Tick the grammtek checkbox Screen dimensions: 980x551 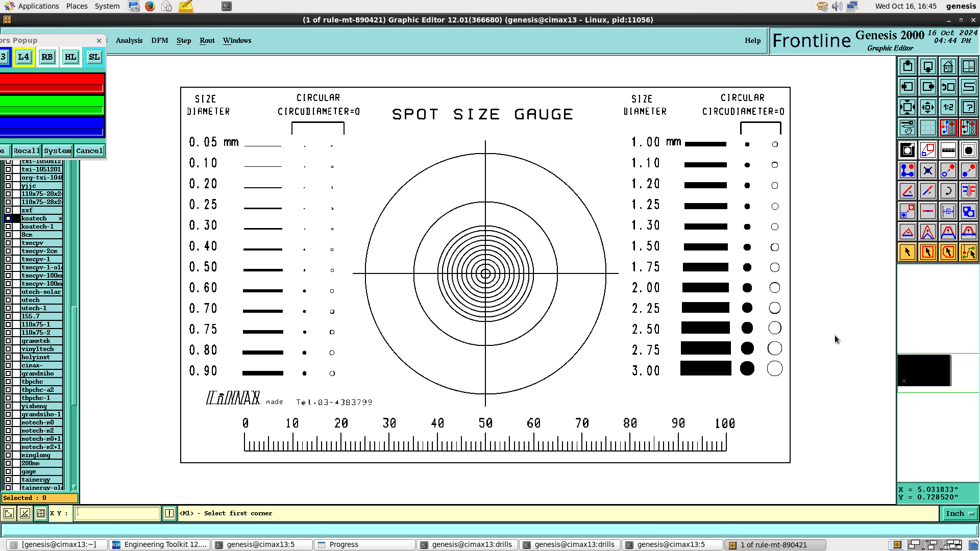pyautogui.click(x=8, y=341)
